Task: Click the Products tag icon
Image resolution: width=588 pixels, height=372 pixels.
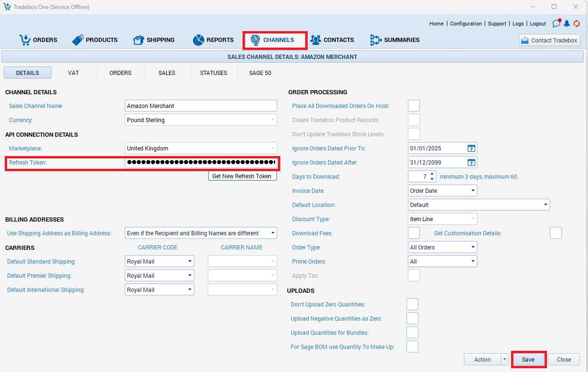Action: 78,40
